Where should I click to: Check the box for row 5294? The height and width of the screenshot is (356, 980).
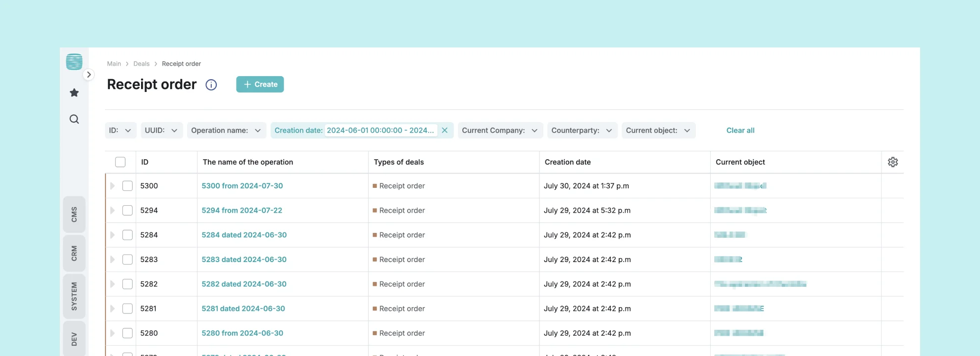[127, 211]
